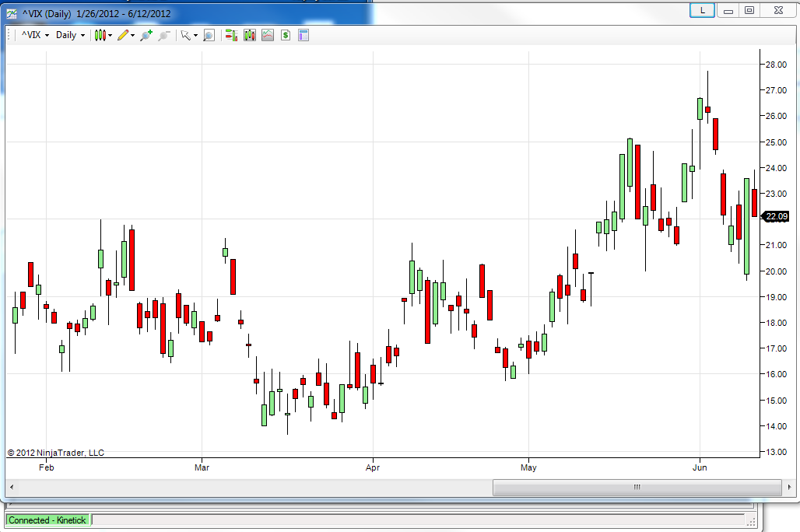
Task: Click the Mar label on the time axis
Action: point(202,467)
